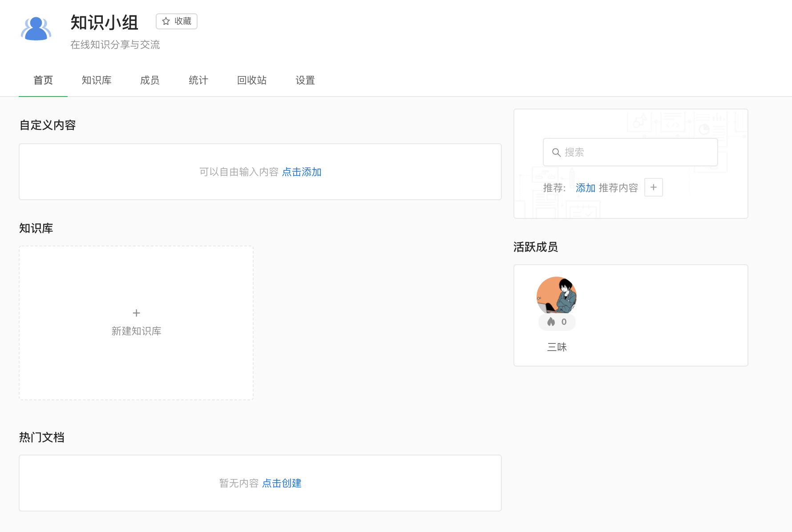Switch to the 知识库 tab

(x=97, y=81)
